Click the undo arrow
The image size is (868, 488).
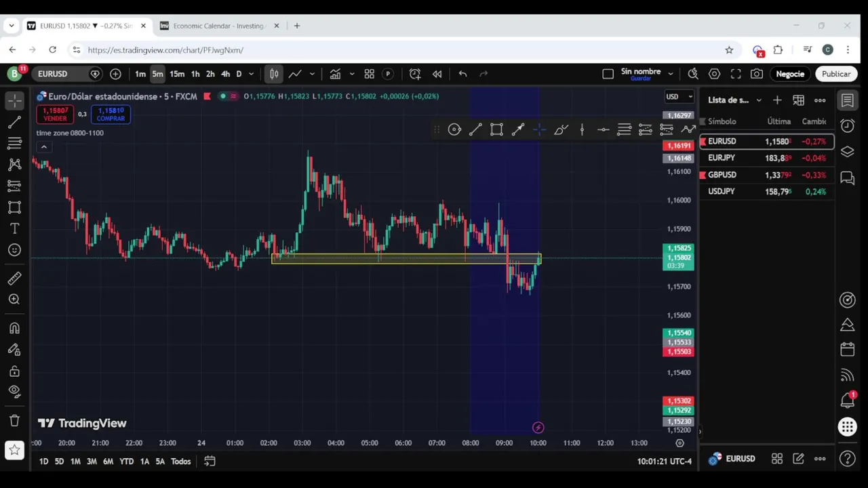point(462,74)
